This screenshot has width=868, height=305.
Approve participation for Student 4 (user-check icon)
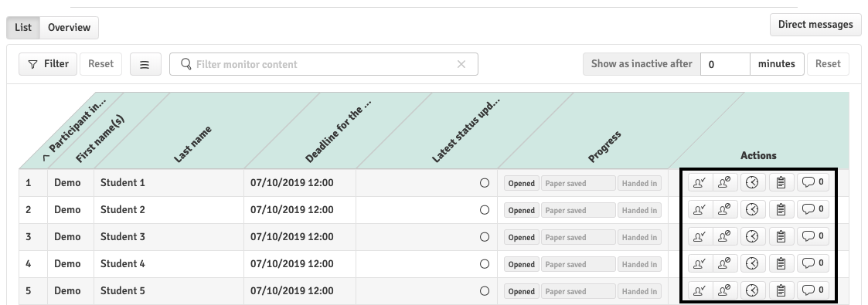(700, 263)
